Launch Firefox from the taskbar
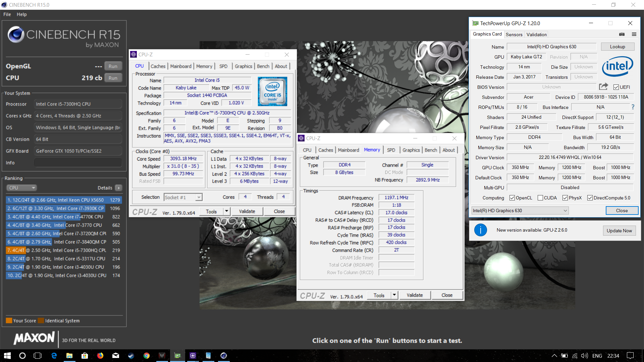644x362 pixels. (100, 356)
